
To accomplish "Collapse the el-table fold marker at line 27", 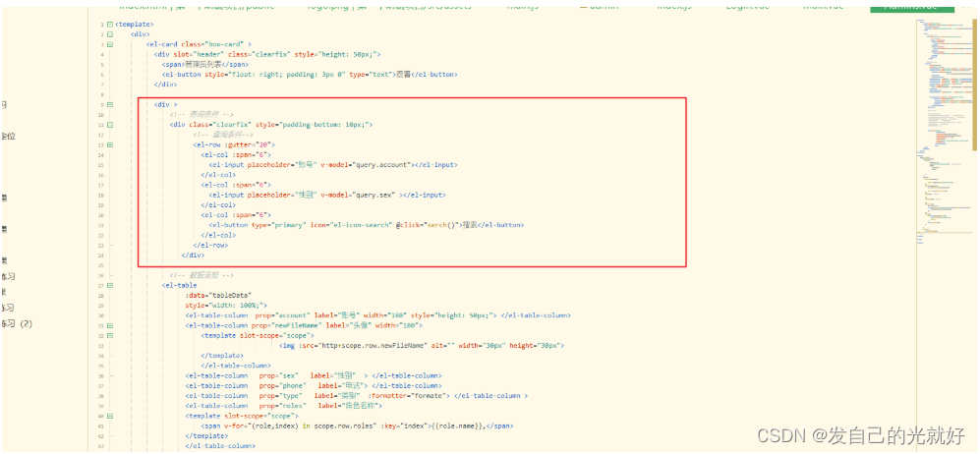I will coord(110,285).
